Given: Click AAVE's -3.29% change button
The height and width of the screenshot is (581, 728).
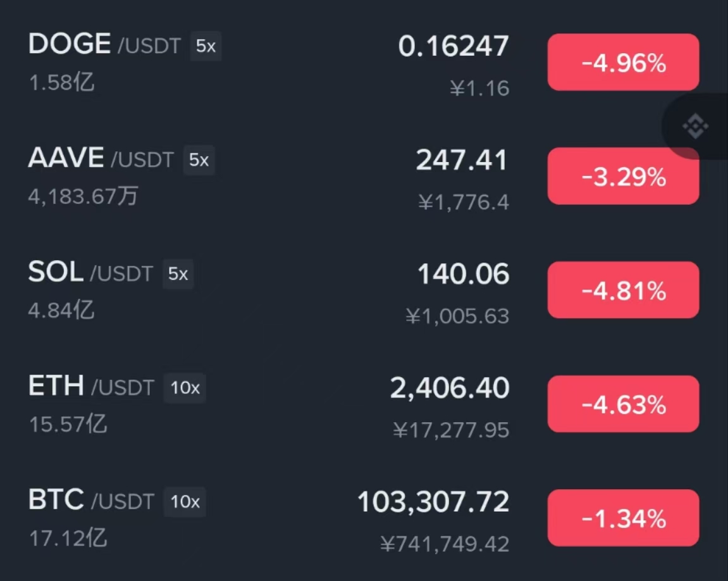Looking at the screenshot, I should tap(623, 176).
